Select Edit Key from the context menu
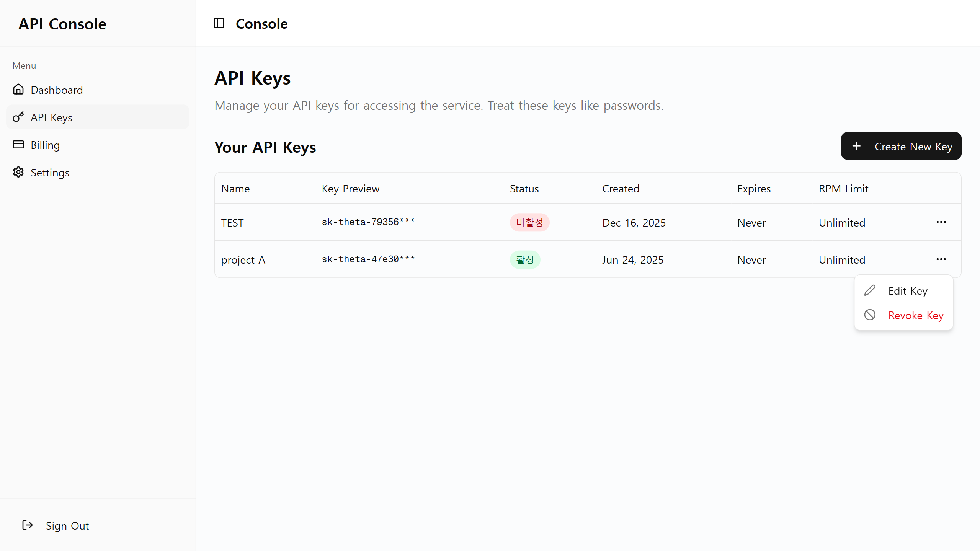This screenshot has height=551, width=980. coord(907,290)
